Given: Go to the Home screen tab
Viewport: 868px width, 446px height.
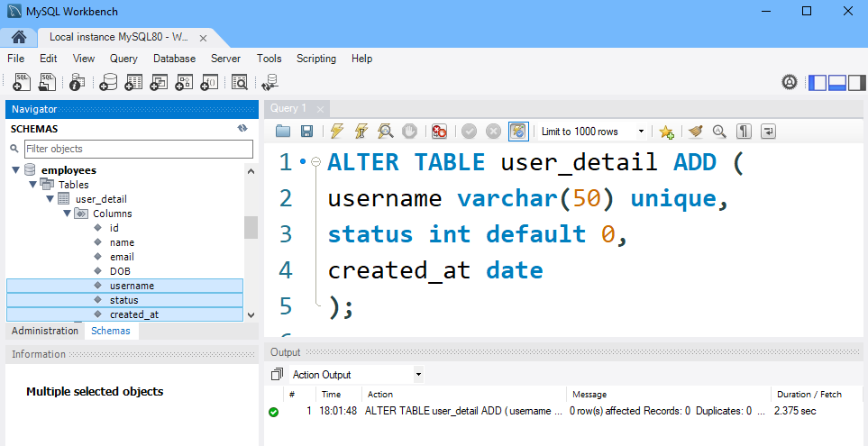Looking at the screenshot, I should click(19, 37).
